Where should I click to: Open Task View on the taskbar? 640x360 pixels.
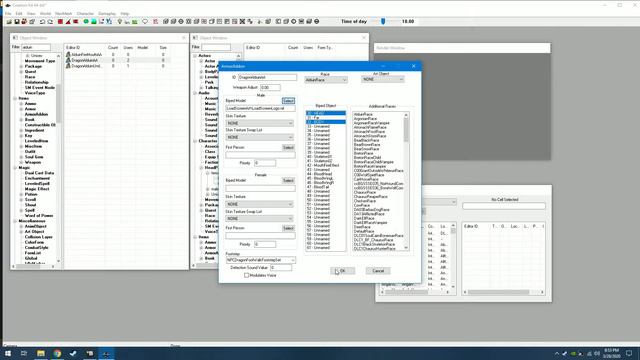(x=24, y=353)
